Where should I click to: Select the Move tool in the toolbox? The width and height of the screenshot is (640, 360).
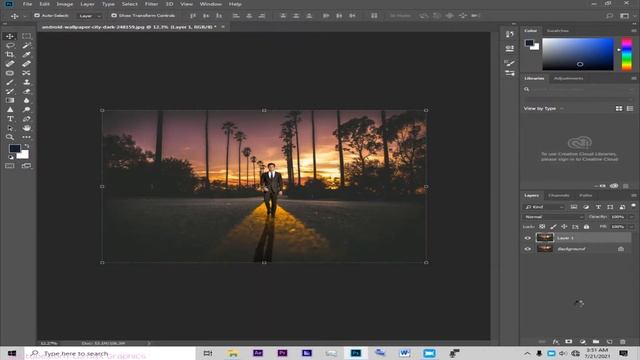point(10,36)
